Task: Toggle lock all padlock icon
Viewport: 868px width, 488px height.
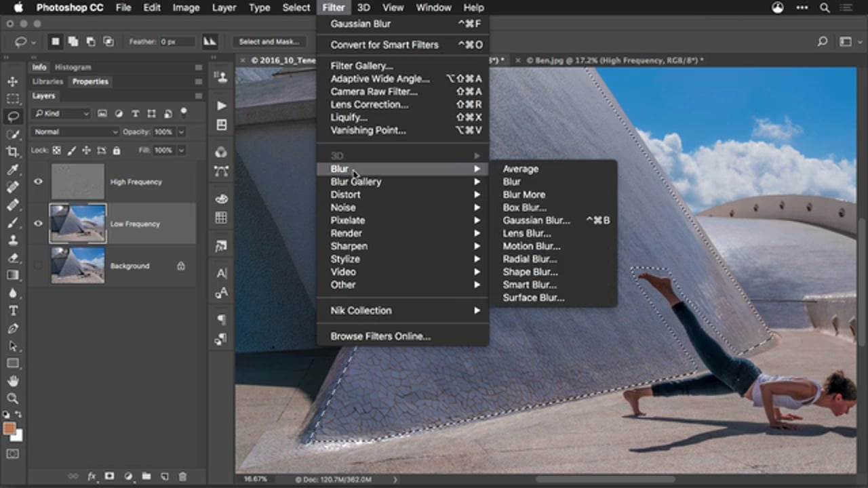Action: point(117,150)
